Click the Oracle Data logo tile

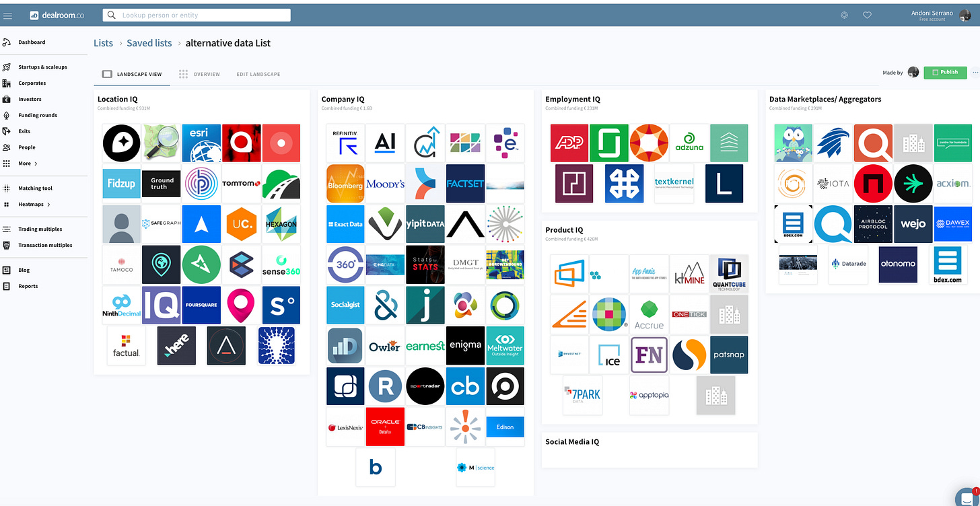385,426
